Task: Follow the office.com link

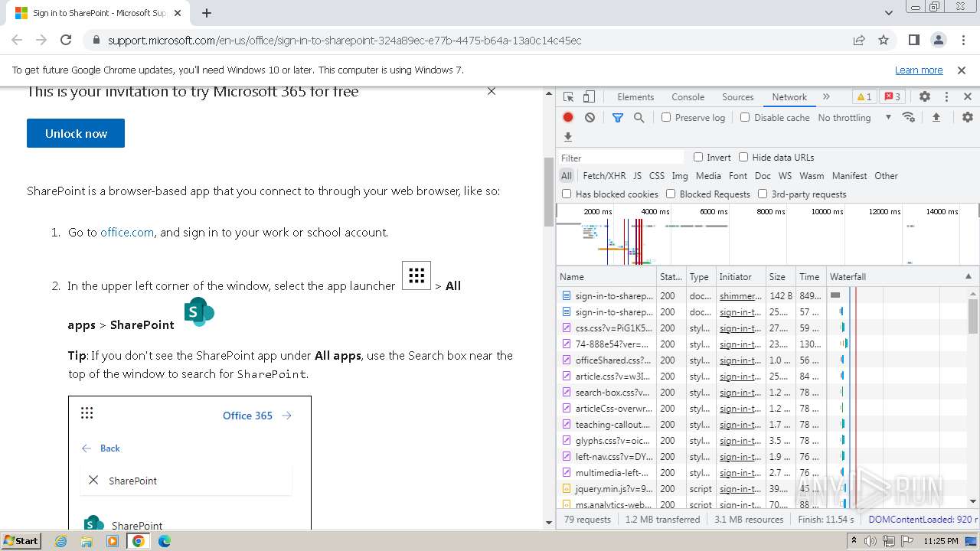Action: (x=127, y=232)
